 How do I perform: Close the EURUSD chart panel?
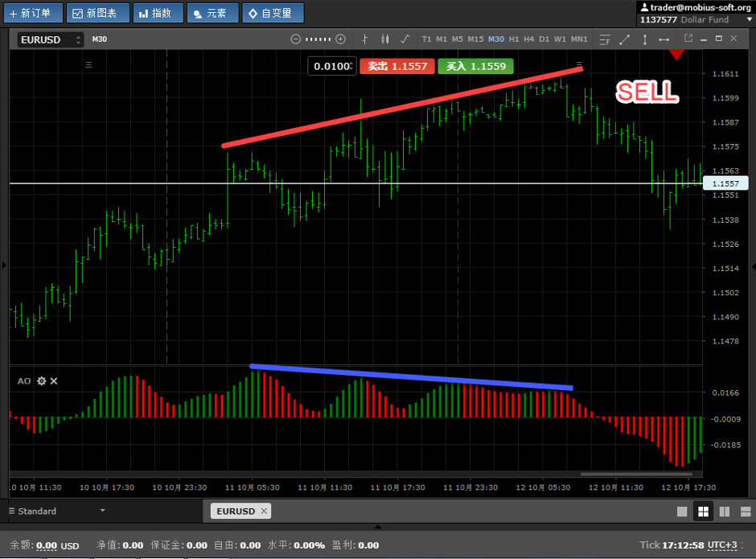[733, 39]
